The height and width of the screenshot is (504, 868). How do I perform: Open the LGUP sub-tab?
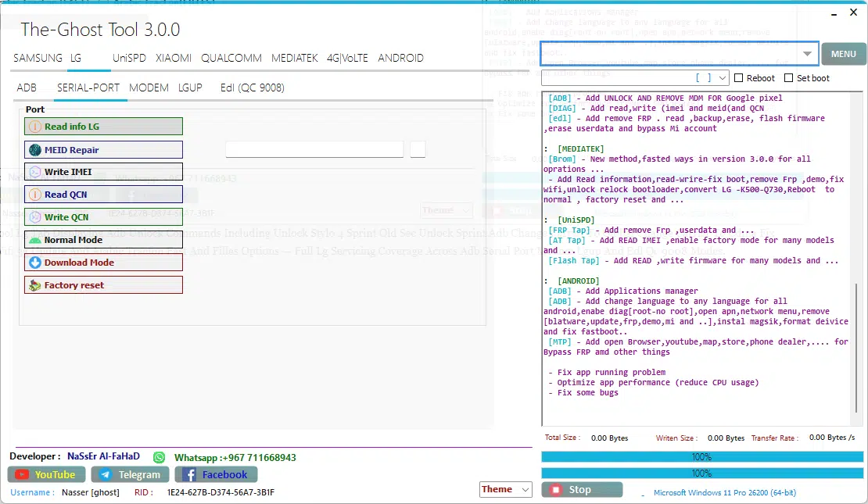(190, 88)
